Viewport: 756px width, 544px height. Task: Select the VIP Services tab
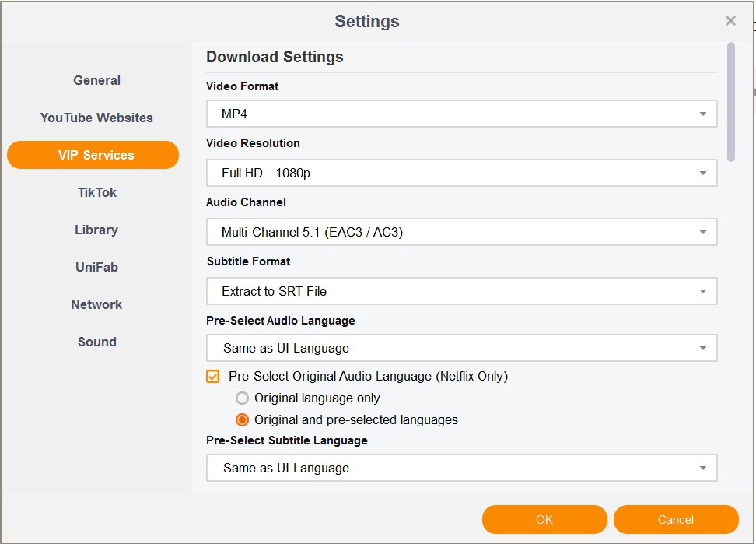point(93,155)
